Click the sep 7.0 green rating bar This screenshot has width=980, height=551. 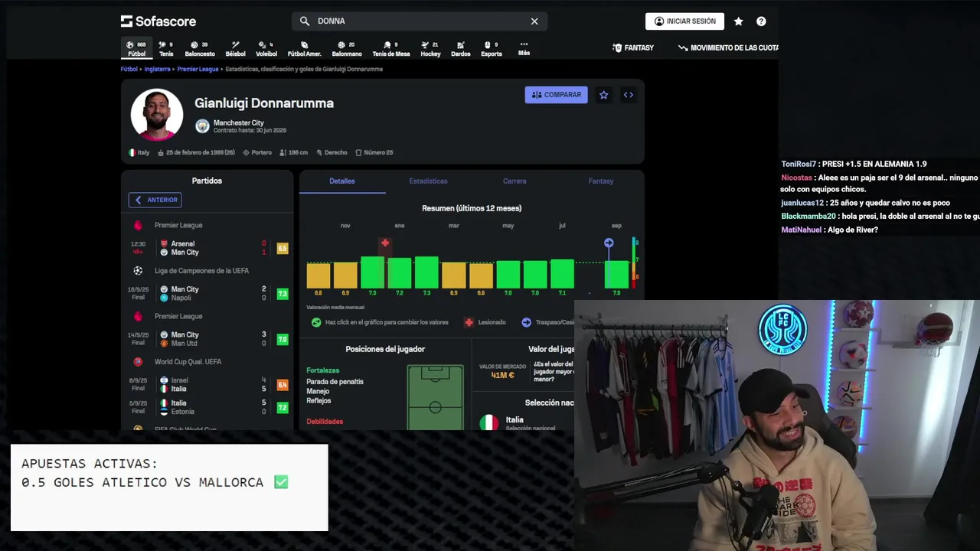616,275
